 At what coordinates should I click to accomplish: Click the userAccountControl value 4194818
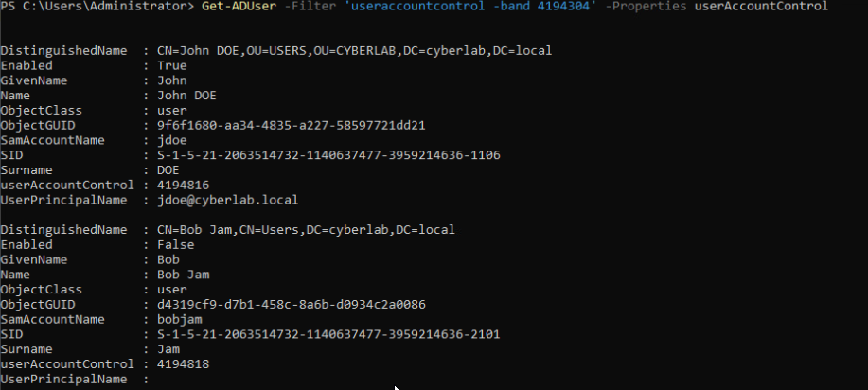[x=183, y=363]
